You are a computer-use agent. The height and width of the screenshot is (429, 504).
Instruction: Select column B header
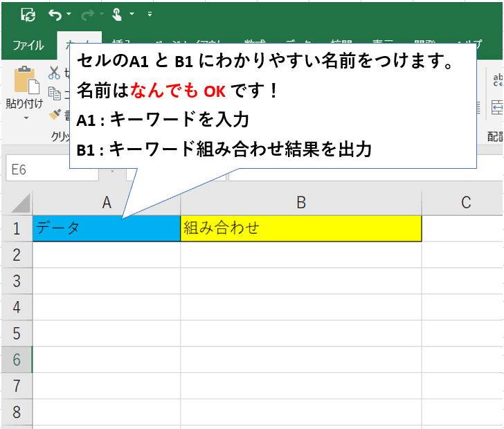point(300,202)
